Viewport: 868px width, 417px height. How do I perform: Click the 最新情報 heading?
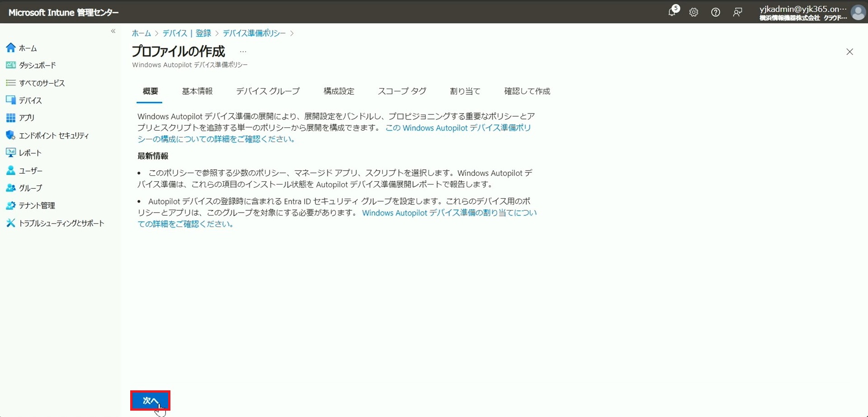(x=153, y=156)
